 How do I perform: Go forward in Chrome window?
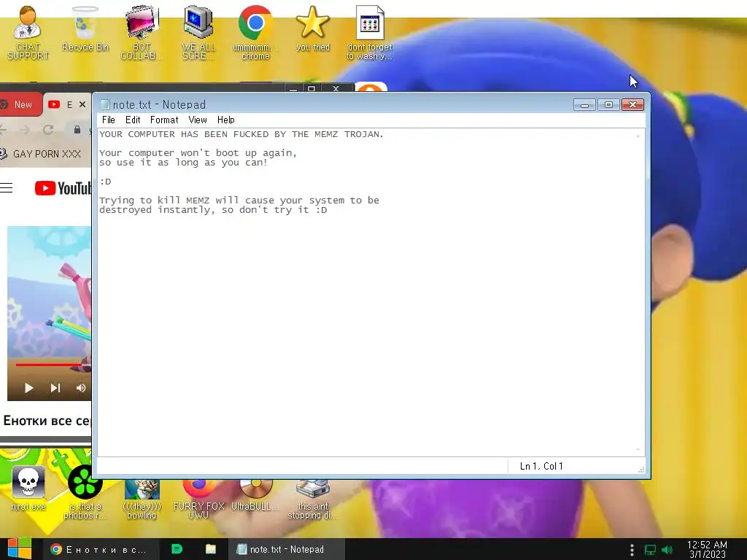(25, 130)
